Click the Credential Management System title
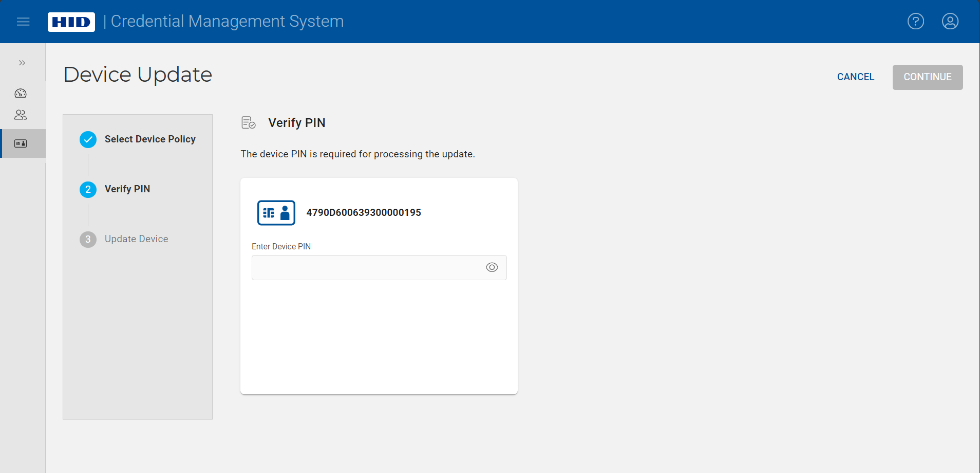This screenshot has width=980, height=473. click(228, 22)
